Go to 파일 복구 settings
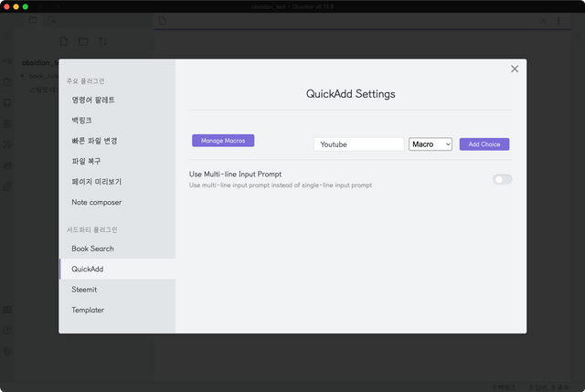Image resolution: width=585 pixels, height=392 pixels. click(x=117, y=161)
